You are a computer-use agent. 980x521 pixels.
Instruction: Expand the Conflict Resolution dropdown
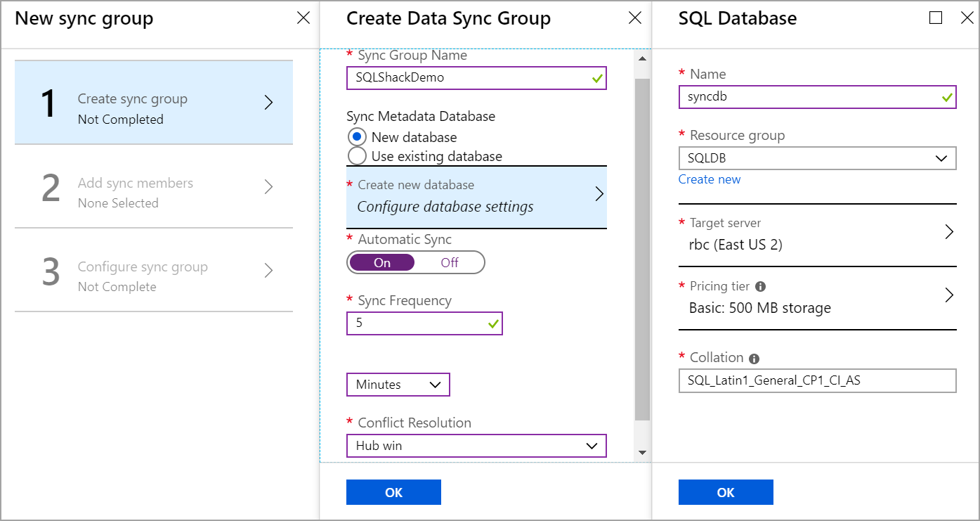(476, 446)
